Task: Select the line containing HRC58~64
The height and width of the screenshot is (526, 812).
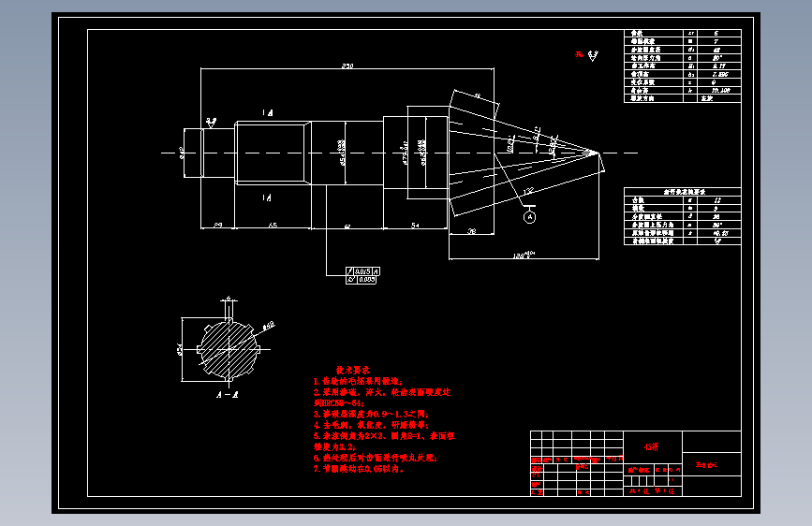Action: coord(339,403)
